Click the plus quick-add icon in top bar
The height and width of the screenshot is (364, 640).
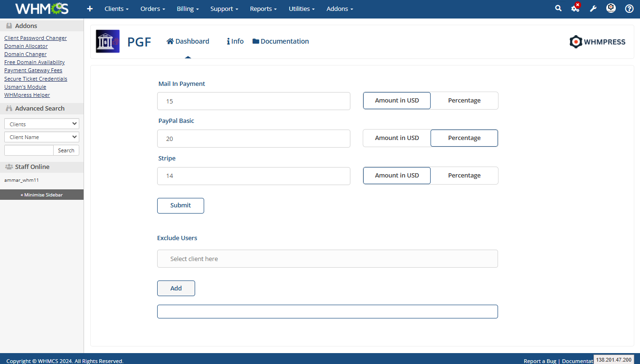[x=90, y=9]
